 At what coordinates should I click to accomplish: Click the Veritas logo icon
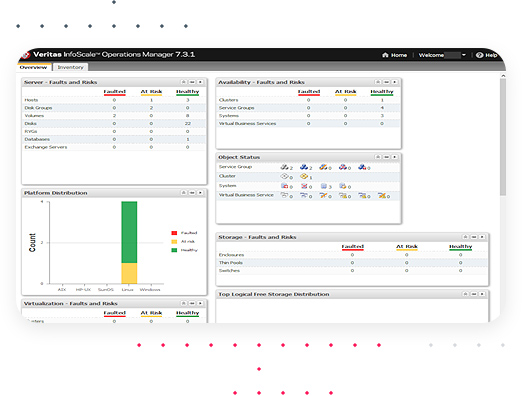(25, 55)
